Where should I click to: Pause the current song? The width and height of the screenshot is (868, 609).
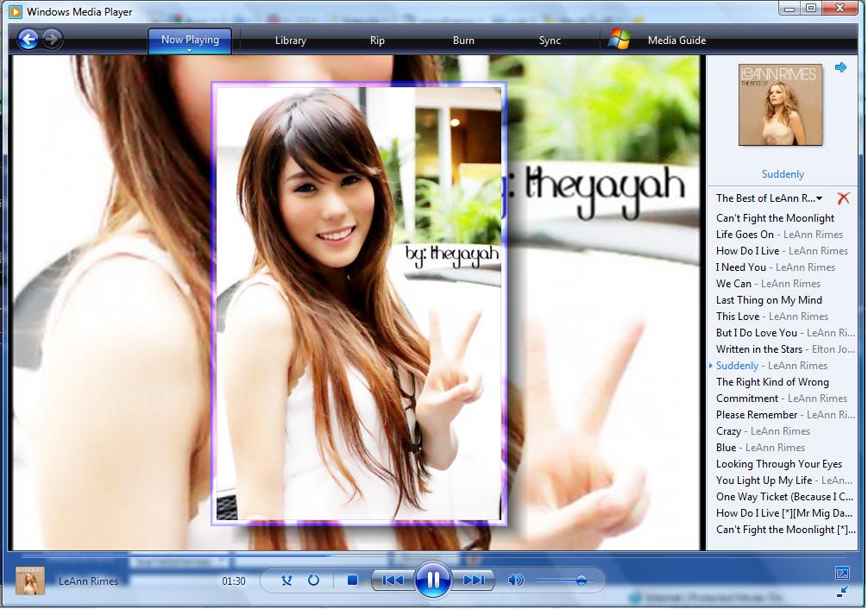tap(433, 580)
